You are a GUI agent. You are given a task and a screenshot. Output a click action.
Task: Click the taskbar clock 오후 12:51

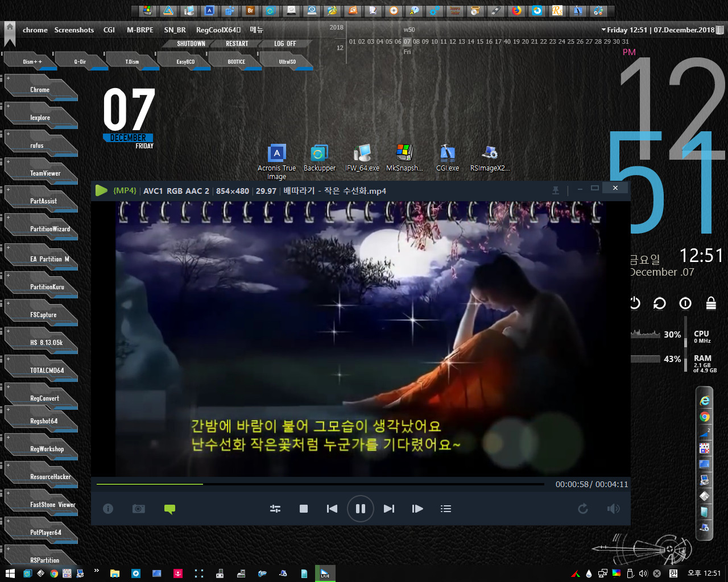[x=704, y=573]
